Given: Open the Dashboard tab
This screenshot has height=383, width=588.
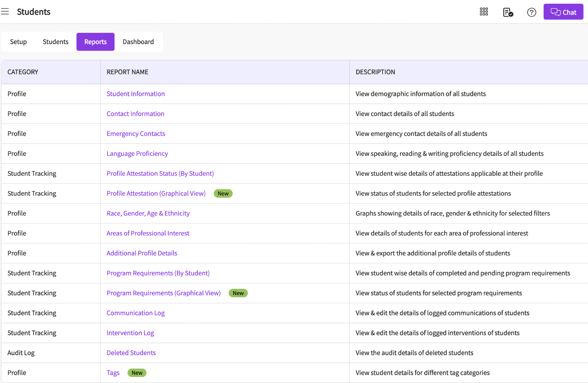Looking at the screenshot, I should (138, 42).
